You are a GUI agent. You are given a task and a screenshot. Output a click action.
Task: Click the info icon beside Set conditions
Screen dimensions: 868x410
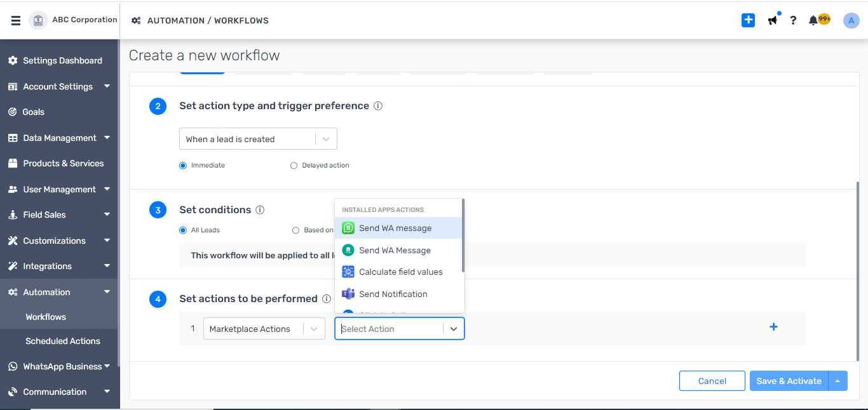[260, 210]
